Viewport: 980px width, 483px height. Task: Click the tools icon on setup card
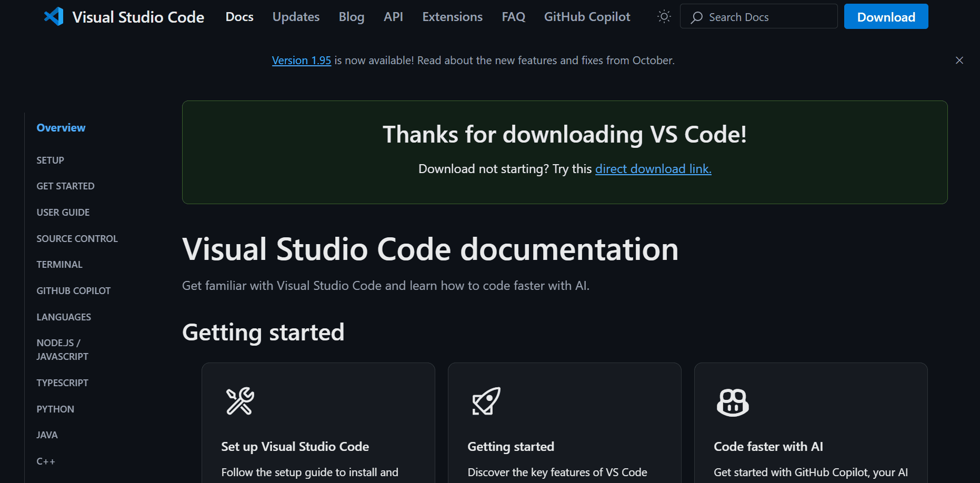tap(240, 401)
